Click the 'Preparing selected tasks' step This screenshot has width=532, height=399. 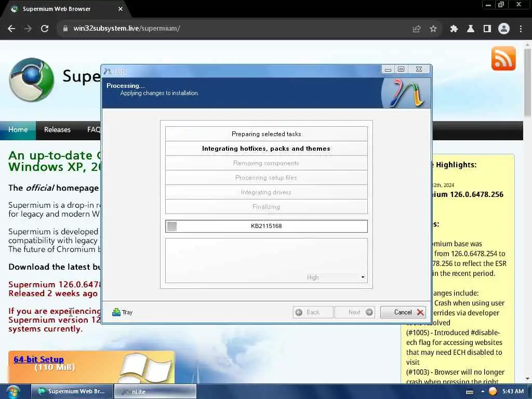267,134
